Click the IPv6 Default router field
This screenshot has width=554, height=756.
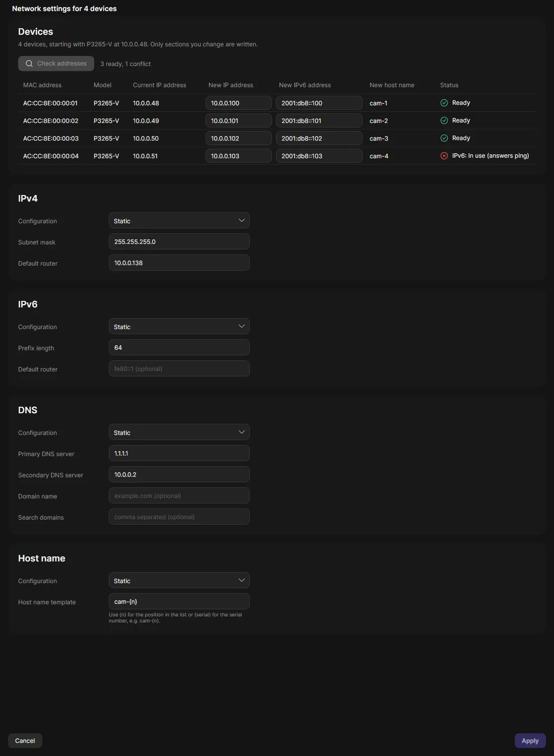click(179, 368)
